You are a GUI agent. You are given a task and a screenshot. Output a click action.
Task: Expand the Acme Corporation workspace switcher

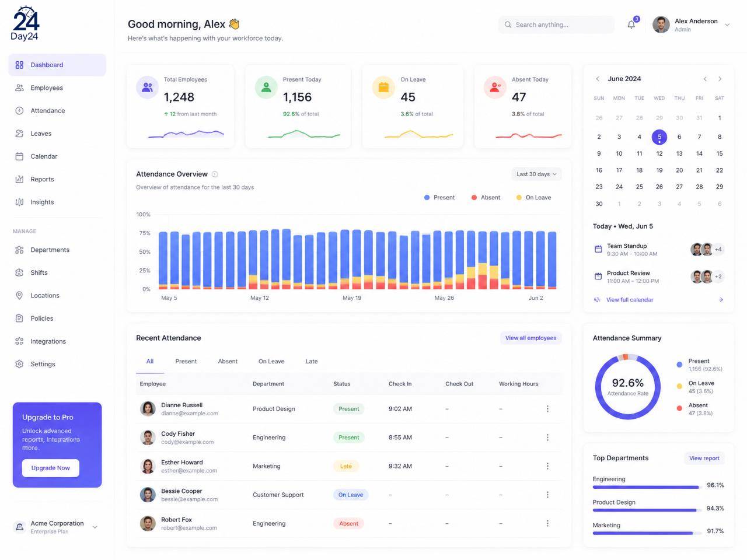coord(95,527)
